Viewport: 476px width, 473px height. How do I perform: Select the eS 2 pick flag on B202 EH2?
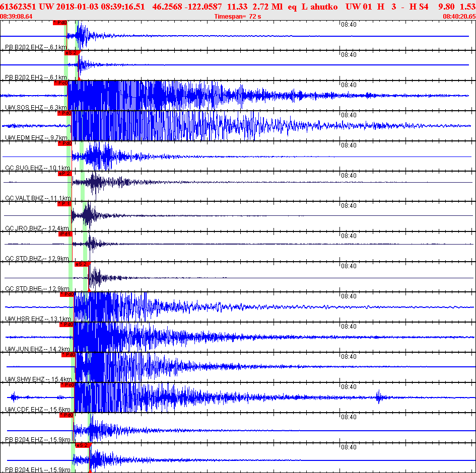click(72, 53)
